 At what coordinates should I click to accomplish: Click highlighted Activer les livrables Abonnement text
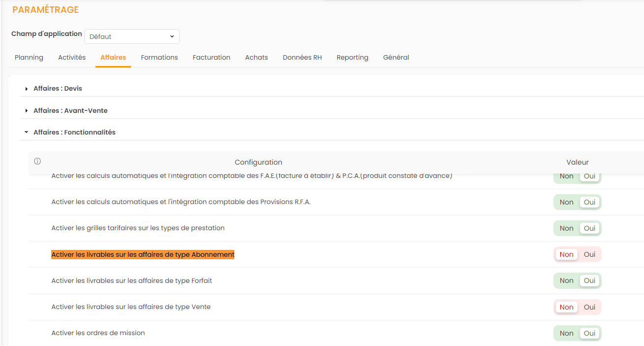pyautogui.click(x=143, y=254)
